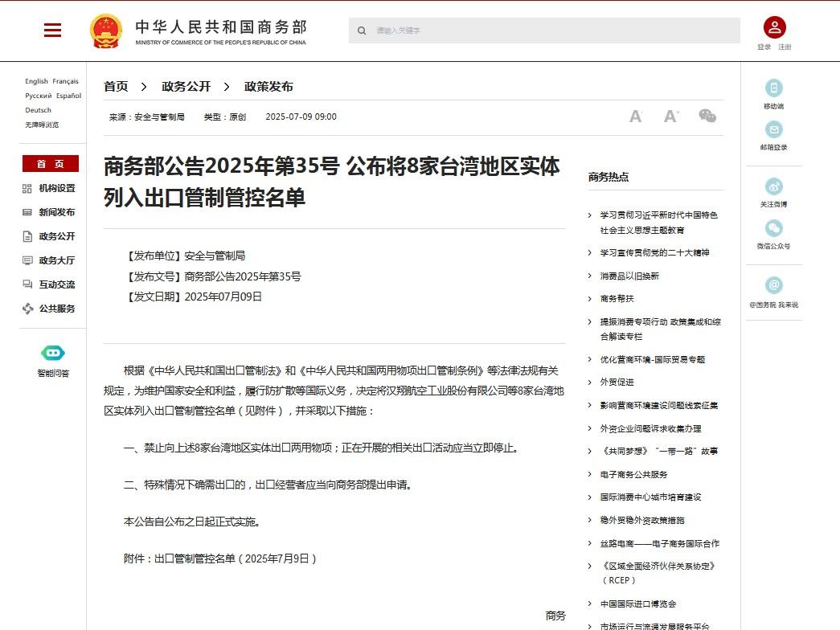Screen dimensions: 840x630
Task: Open 新闻发布 in the left sidebar
Action: click(56, 212)
